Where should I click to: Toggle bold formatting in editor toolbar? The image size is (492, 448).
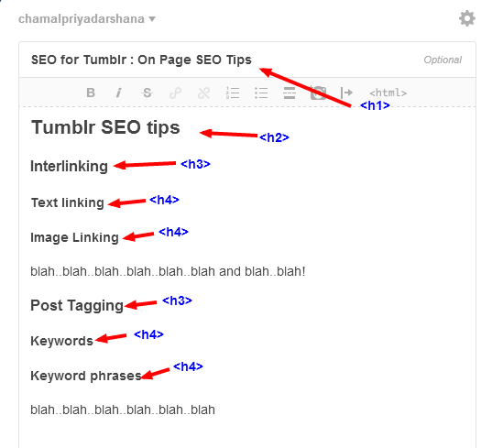tap(91, 93)
